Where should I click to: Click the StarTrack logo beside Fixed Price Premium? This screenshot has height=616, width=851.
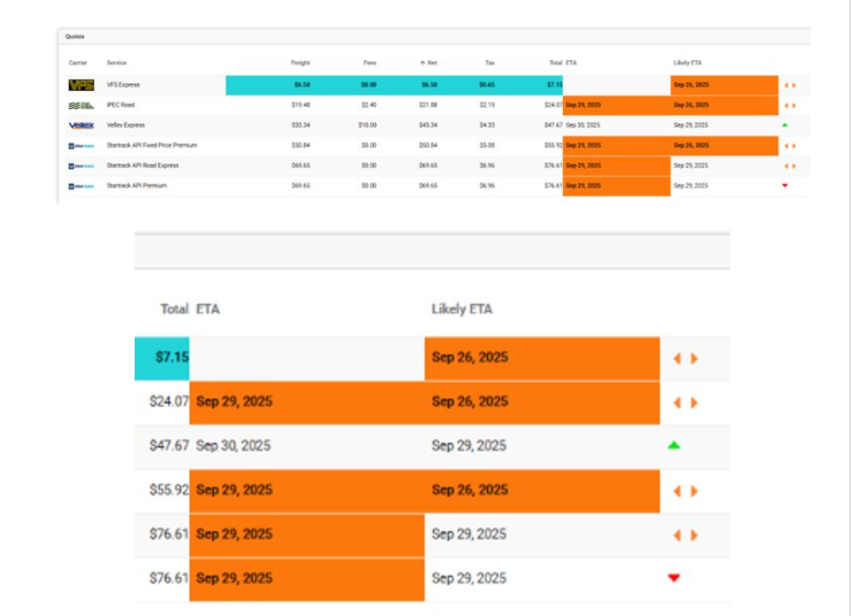[x=81, y=146]
